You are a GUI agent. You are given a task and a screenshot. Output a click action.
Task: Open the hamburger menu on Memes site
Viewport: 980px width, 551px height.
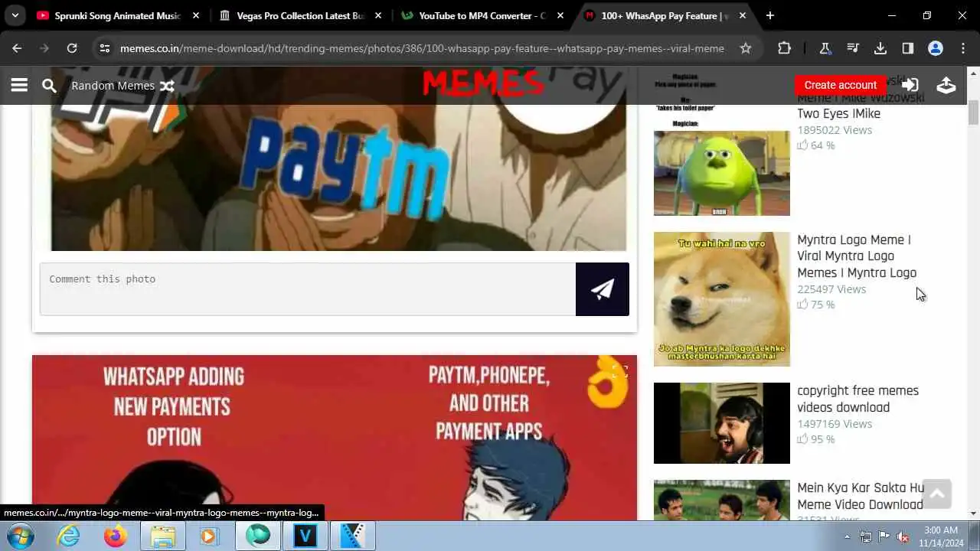coord(19,85)
